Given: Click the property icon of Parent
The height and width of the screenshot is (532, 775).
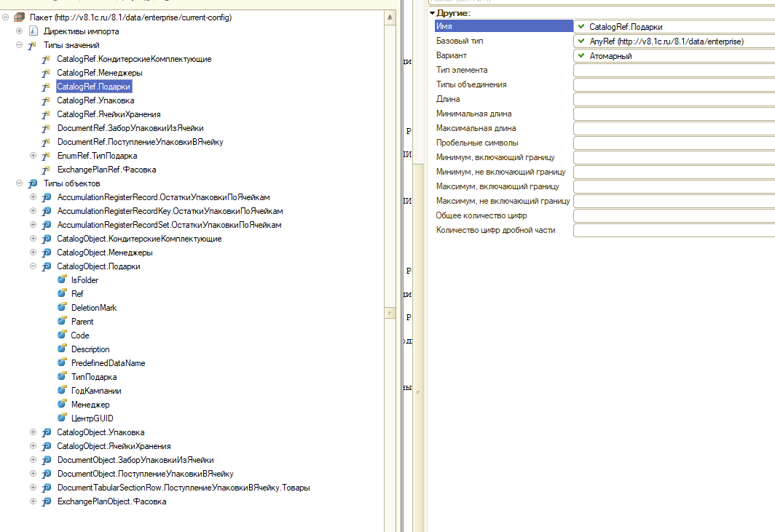Looking at the screenshot, I should click(63, 321).
